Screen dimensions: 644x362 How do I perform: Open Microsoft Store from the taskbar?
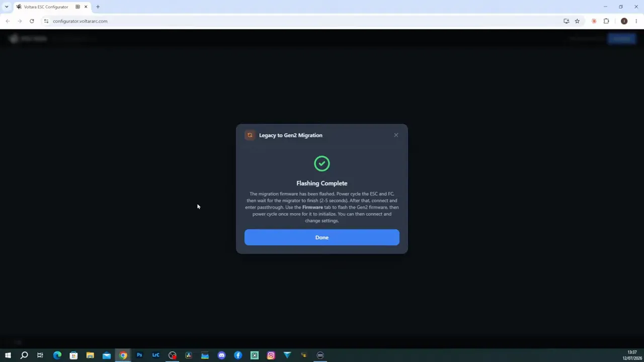click(x=73, y=355)
